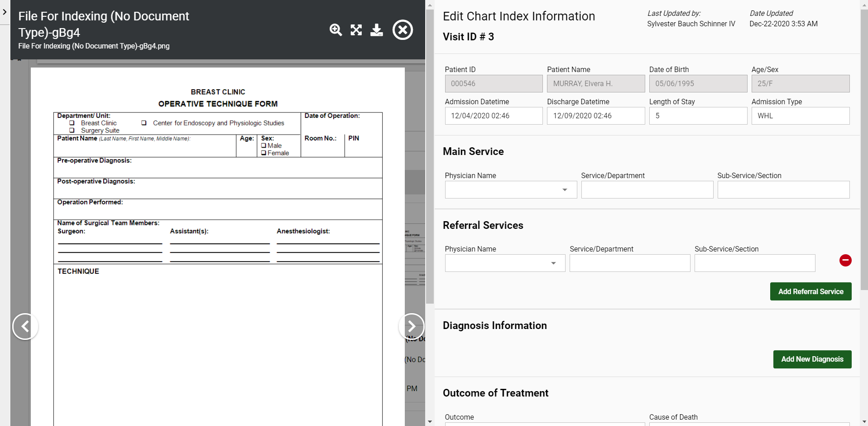Screen dimensions: 868x426
Task: Select the Patient Name field
Action: (x=596, y=84)
